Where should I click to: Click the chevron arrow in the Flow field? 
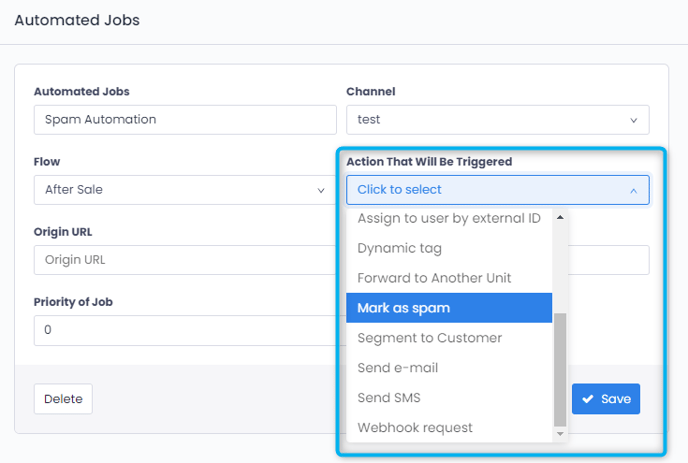321,190
